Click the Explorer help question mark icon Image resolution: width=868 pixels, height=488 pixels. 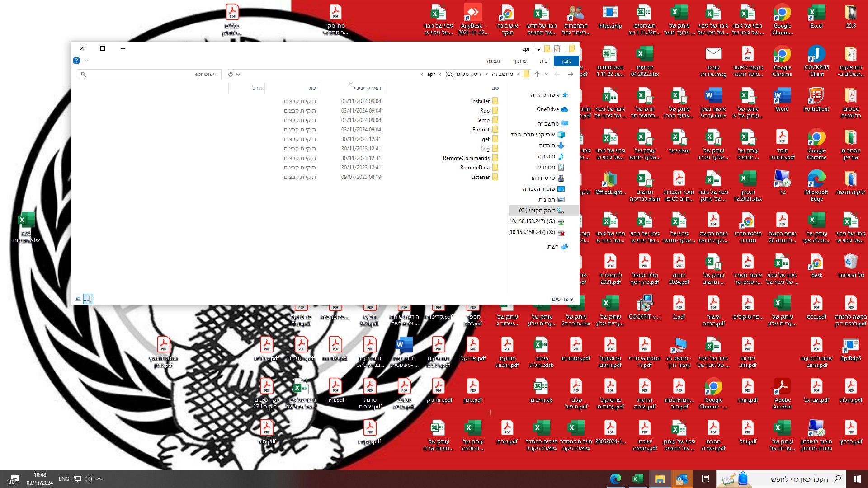[76, 61]
